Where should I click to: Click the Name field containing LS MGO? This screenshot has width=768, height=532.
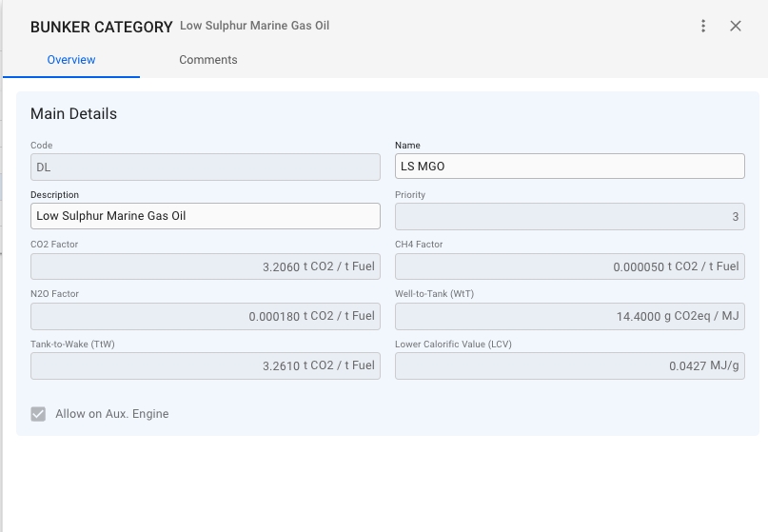click(569, 167)
